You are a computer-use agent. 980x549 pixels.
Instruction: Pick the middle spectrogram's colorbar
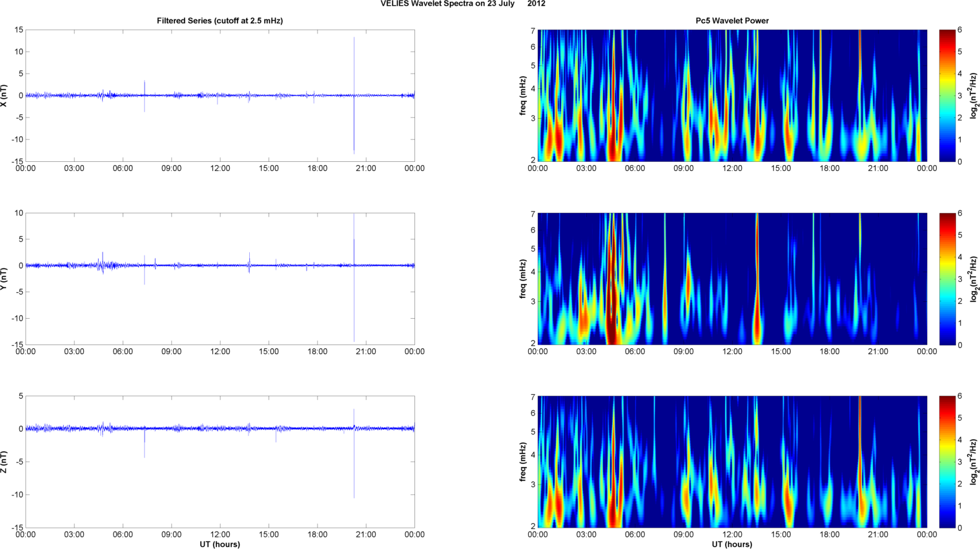pyautogui.click(x=947, y=279)
